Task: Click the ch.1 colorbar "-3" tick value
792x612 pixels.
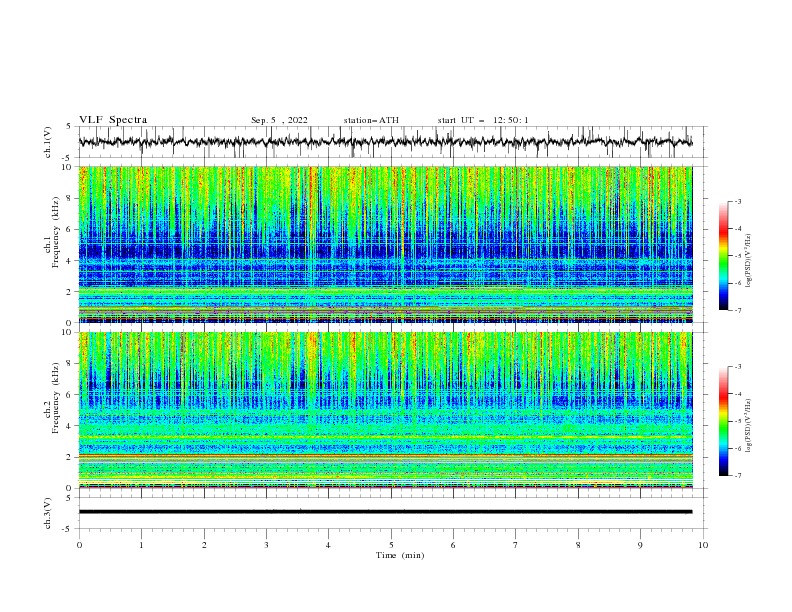Action: [x=738, y=201]
